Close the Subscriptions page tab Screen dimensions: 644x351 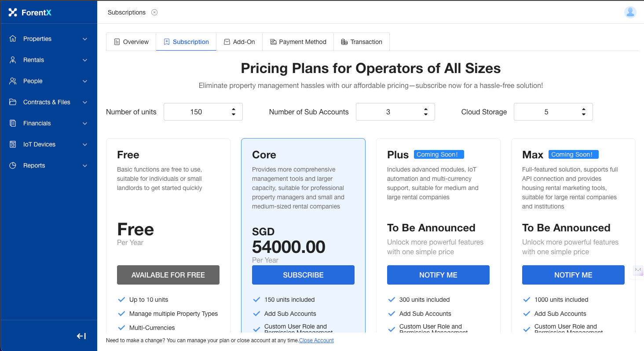point(154,12)
